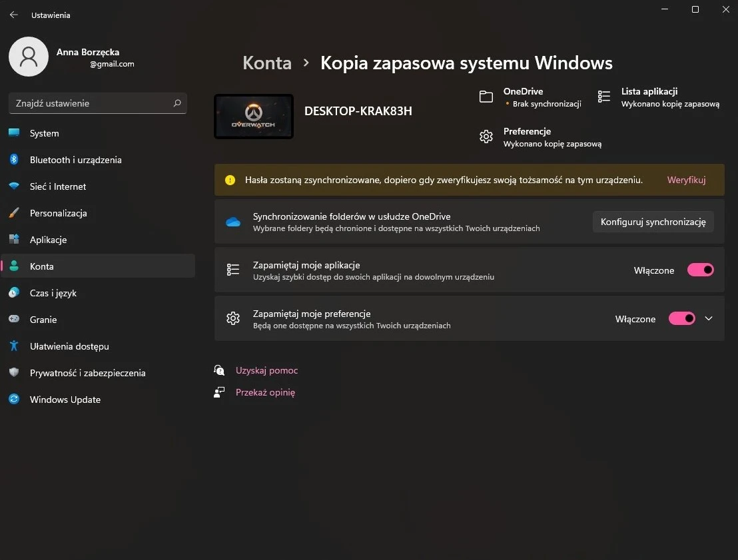Turn off Zapamiętaj moje preferencje
This screenshot has width=738, height=560.
tap(681, 318)
